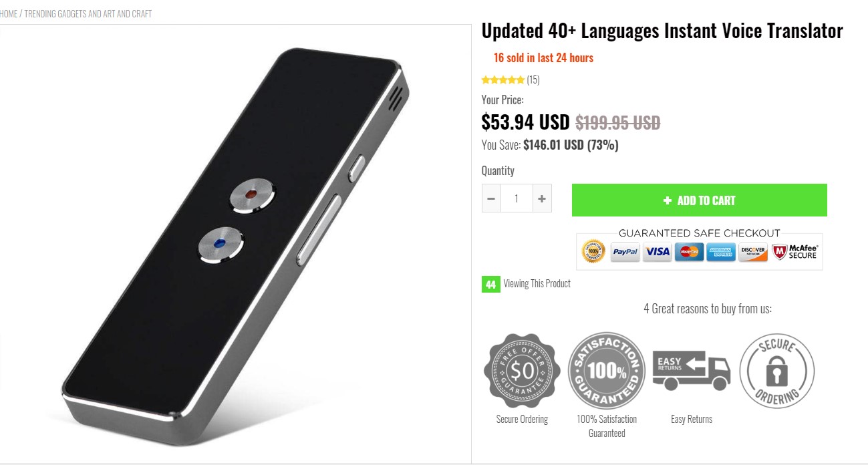
Task: Click the five-star rating reviews
Action: tap(511, 80)
